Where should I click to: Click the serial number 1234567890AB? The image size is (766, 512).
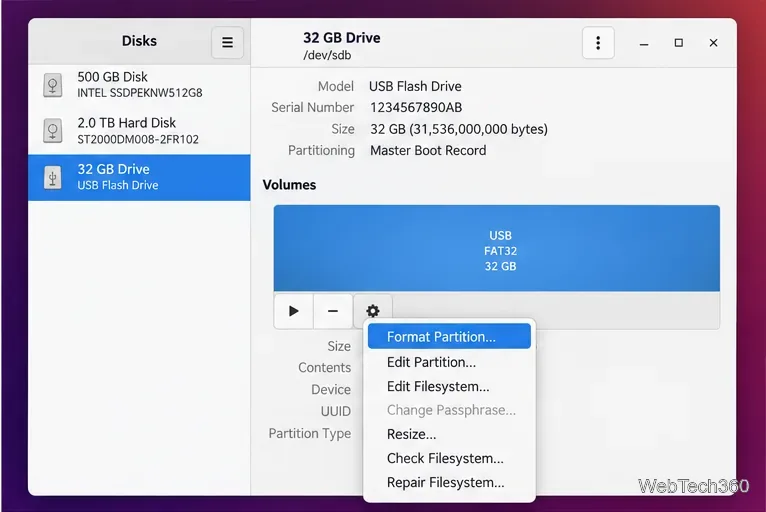pyautogui.click(x=416, y=107)
